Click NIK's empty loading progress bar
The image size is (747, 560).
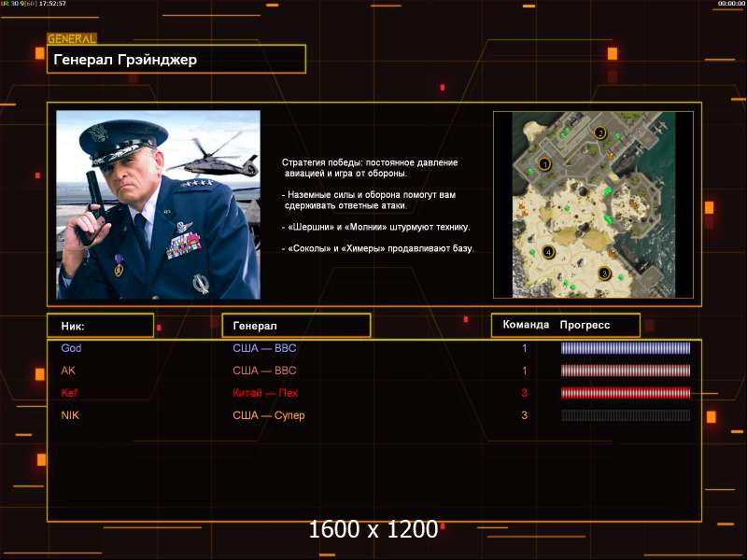tap(626, 415)
